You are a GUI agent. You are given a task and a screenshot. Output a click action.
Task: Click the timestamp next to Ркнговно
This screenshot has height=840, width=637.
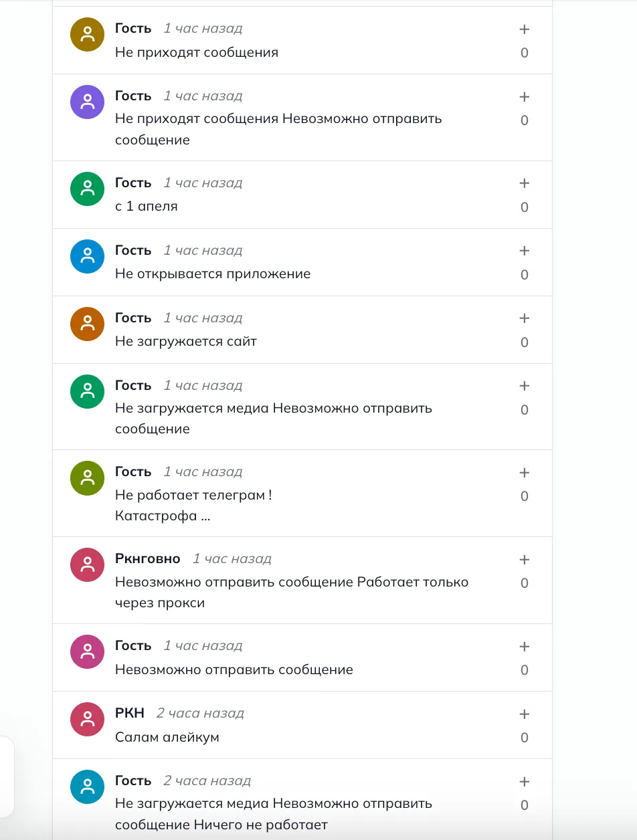tap(232, 558)
